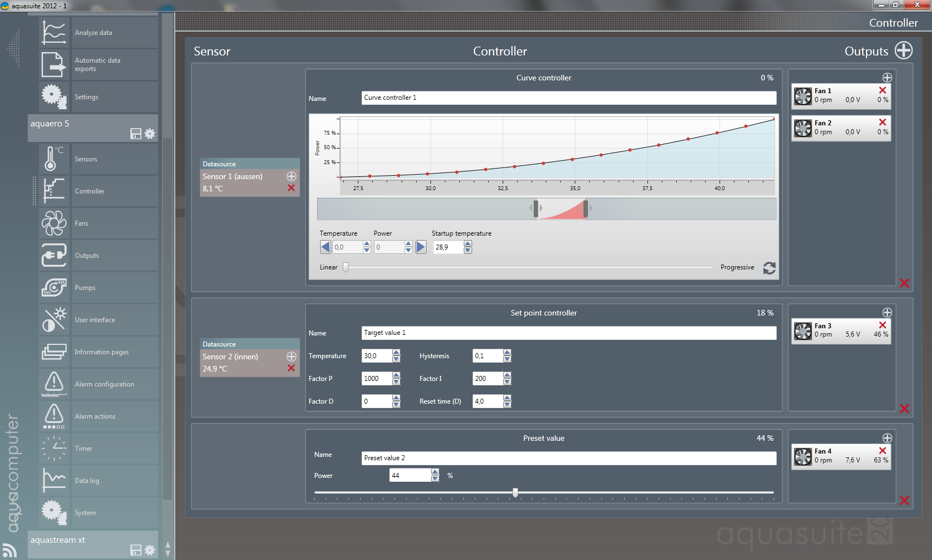Adjust set point Temperature stepper
Image resolution: width=932 pixels, height=560 pixels.
click(396, 356)
